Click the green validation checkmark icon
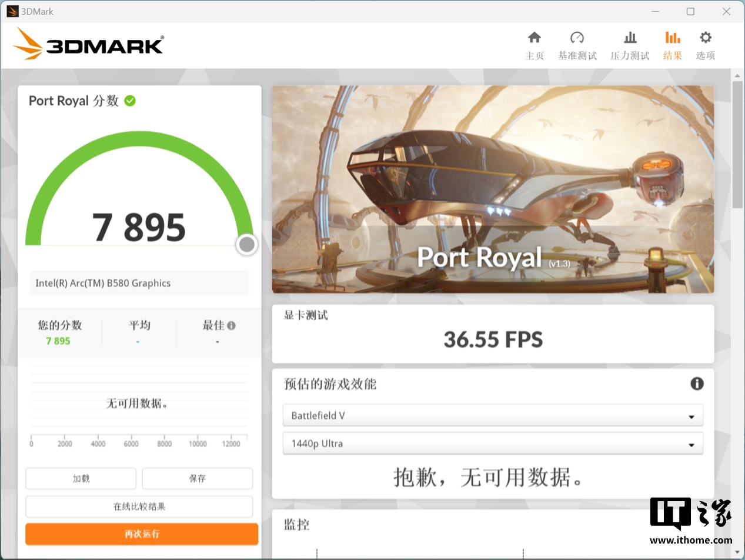Image resolution: width=745 pixels, height=560 pixels. 130,101
